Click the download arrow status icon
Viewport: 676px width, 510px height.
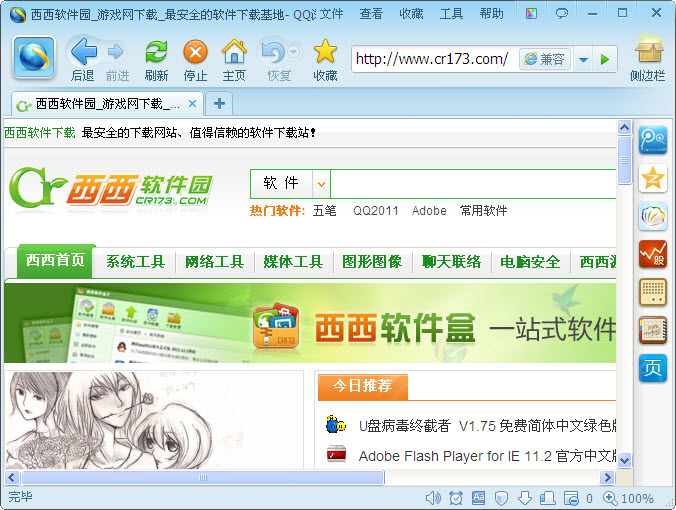[x=524, y=498]
